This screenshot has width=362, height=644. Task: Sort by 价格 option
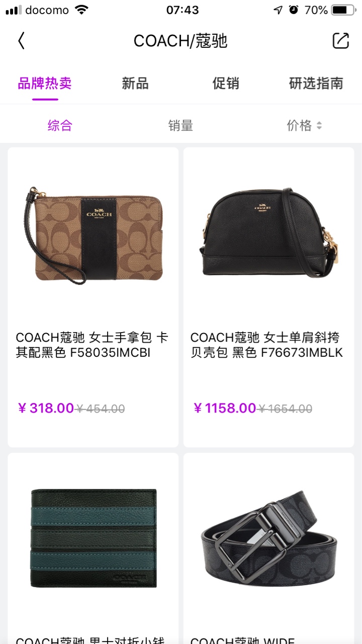(x=299, y=126)
